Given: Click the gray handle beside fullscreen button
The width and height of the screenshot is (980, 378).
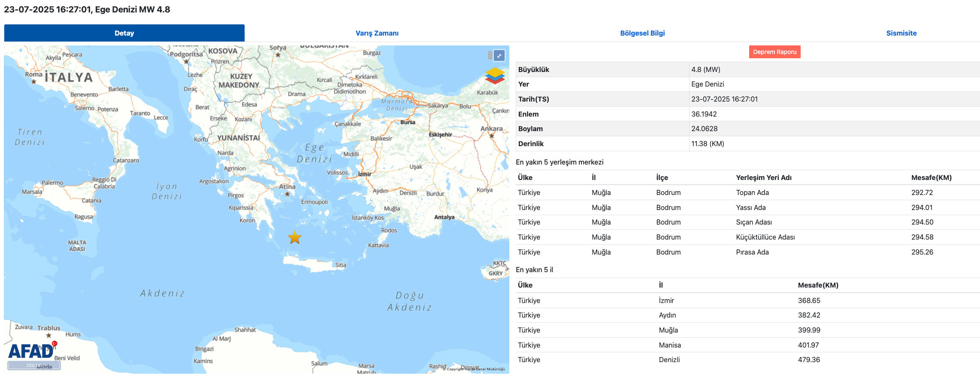Looking at the screenshot, I should point(490,55).
